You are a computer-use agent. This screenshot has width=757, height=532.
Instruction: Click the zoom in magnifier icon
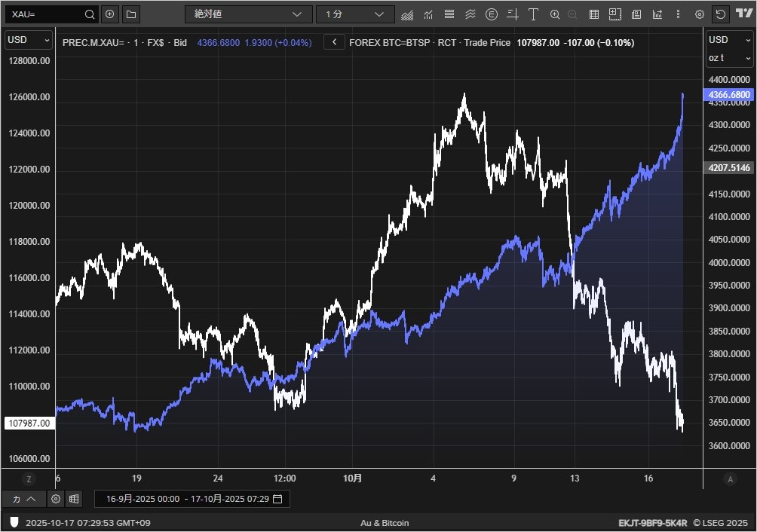click(555, 14)
